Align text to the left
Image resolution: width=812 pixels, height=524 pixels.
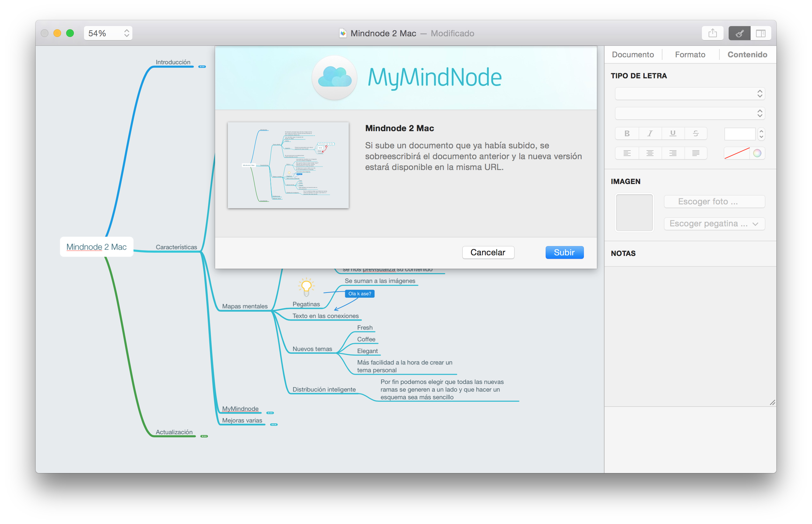coord(627,153)
